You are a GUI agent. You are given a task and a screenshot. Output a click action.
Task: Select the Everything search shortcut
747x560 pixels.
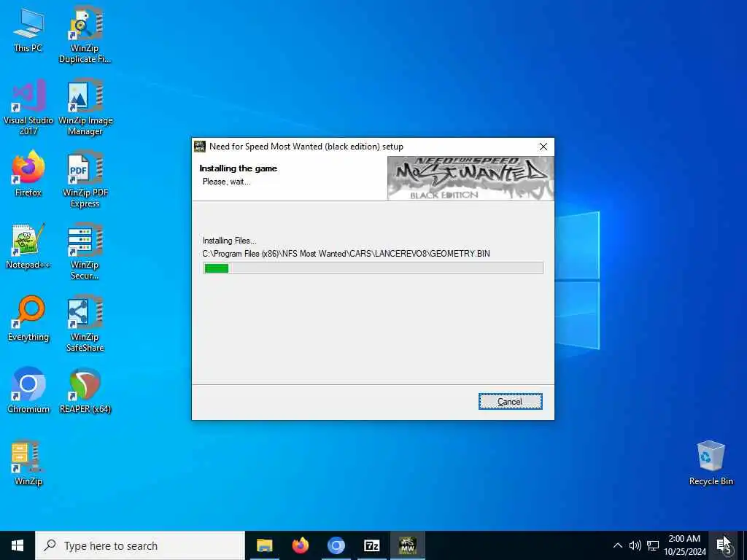[x=28, y=319]
